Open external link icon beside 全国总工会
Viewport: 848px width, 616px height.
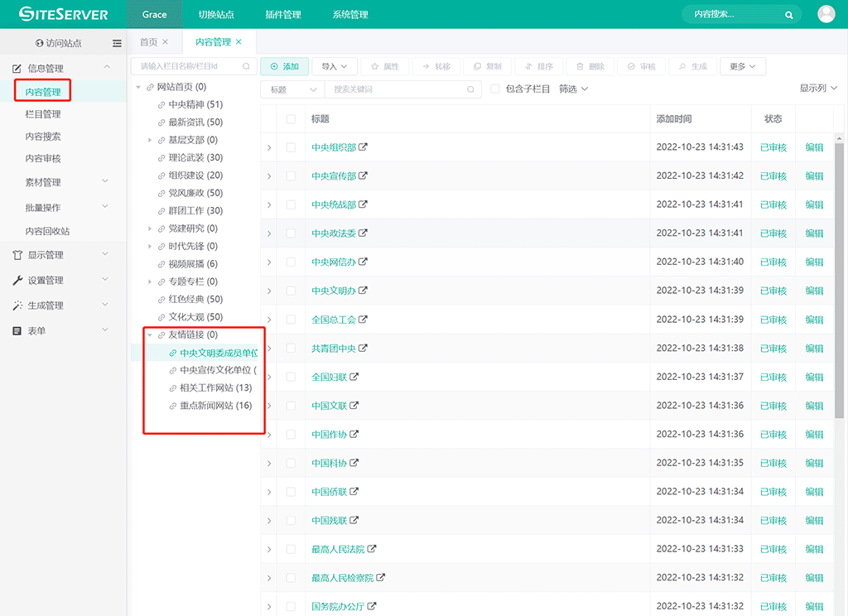pyautogui.click(x=363, y=320)
